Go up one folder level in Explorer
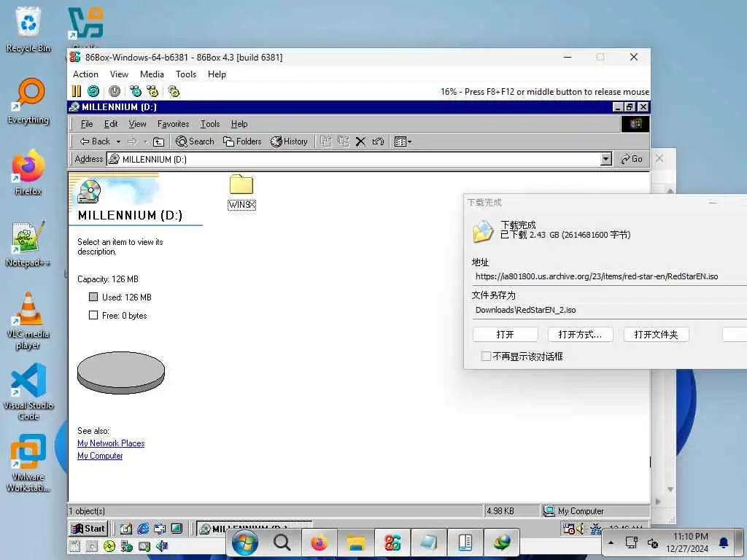This screenshot has width=747, height=560. 158,141
